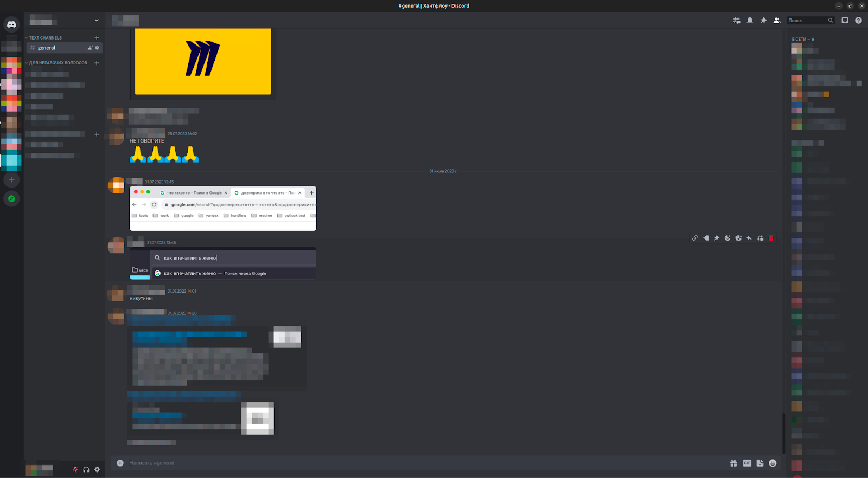Click the НЕ ГОВОРИТЕ message text
868x478 pixels.
pos(146,141)
